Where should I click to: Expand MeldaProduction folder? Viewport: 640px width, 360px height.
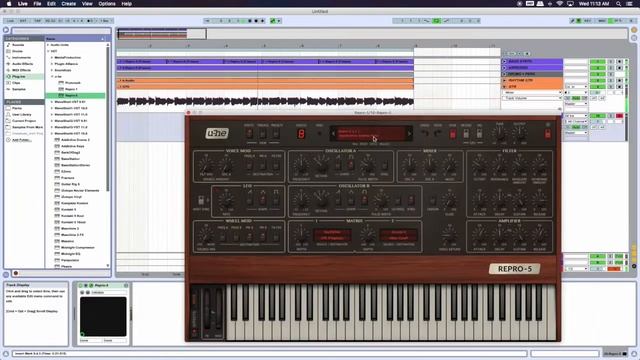(x=52, y=58)
